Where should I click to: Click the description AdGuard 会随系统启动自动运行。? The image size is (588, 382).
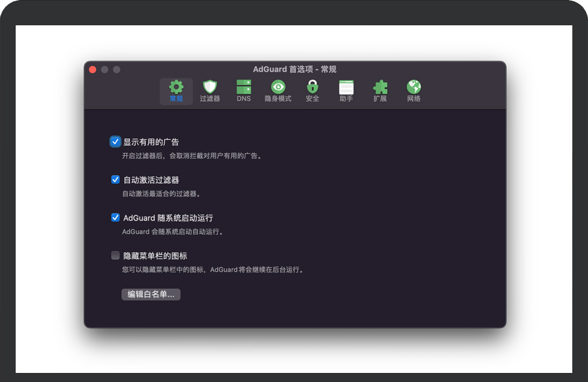(173, 232)
